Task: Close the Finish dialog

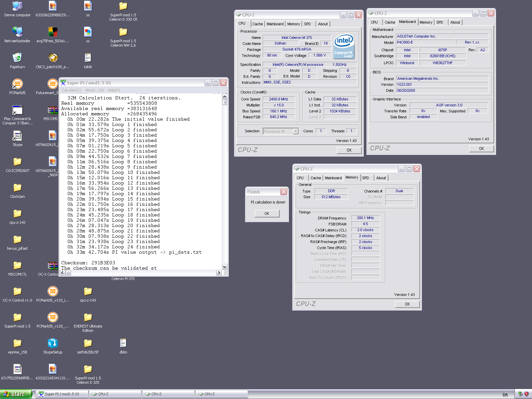Action: pos(284,192)
